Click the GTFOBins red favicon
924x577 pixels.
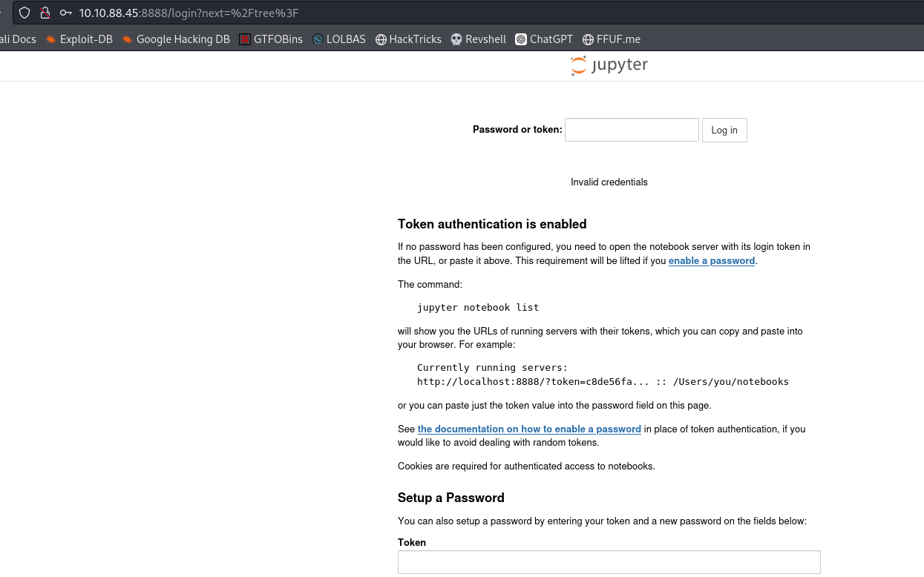[x=245, y=39]
